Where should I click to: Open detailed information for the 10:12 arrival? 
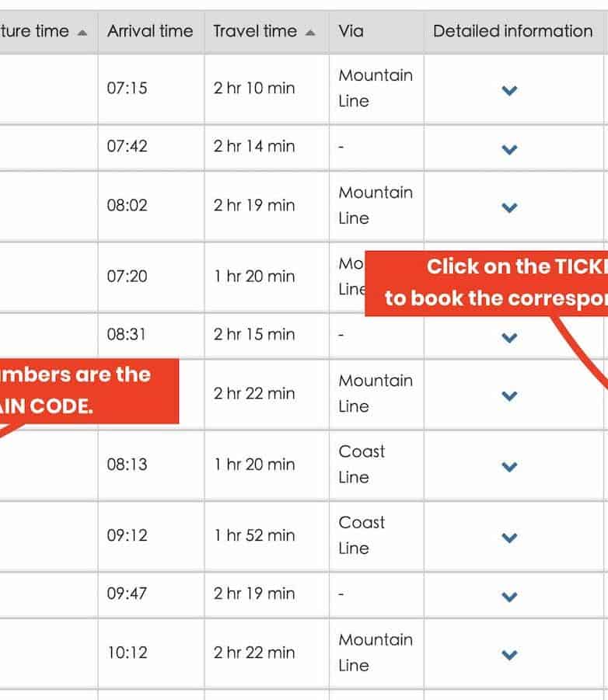(509, 654)
